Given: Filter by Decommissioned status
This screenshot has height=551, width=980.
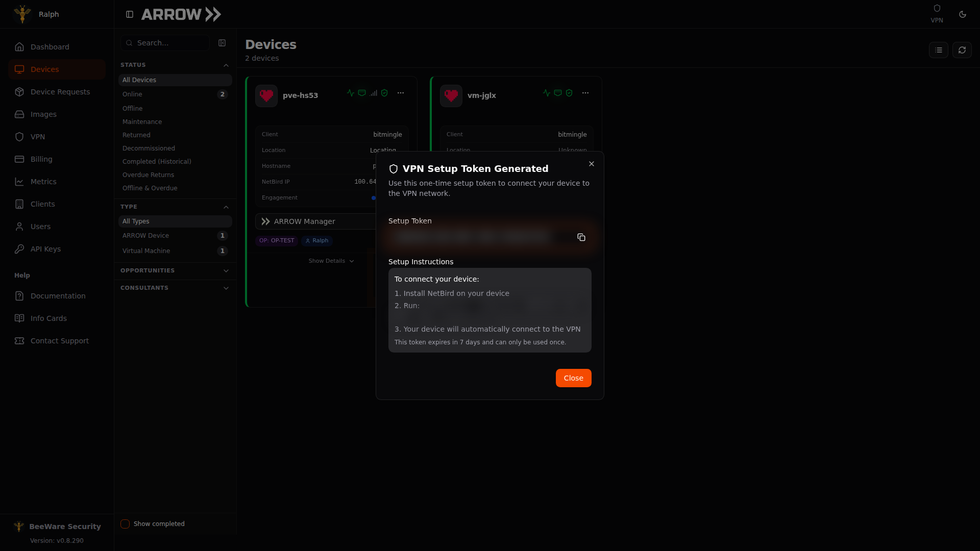Looking at the screenshot, I should pos(175,148).
